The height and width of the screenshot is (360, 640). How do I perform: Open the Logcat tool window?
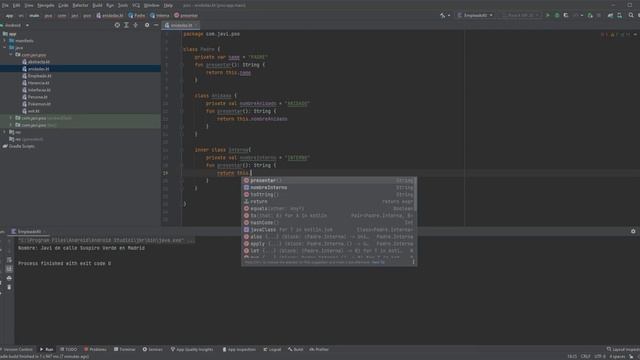[272, 349]
